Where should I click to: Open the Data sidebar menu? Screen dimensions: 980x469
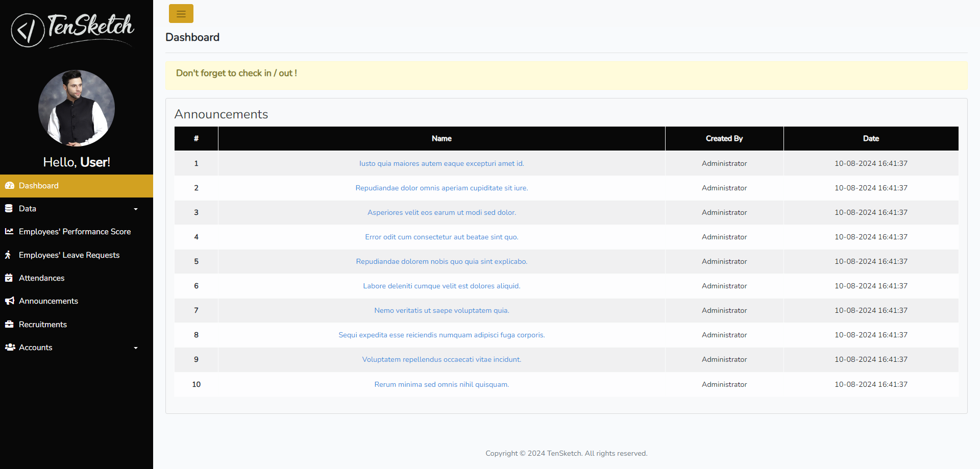[x=77, y=209]
